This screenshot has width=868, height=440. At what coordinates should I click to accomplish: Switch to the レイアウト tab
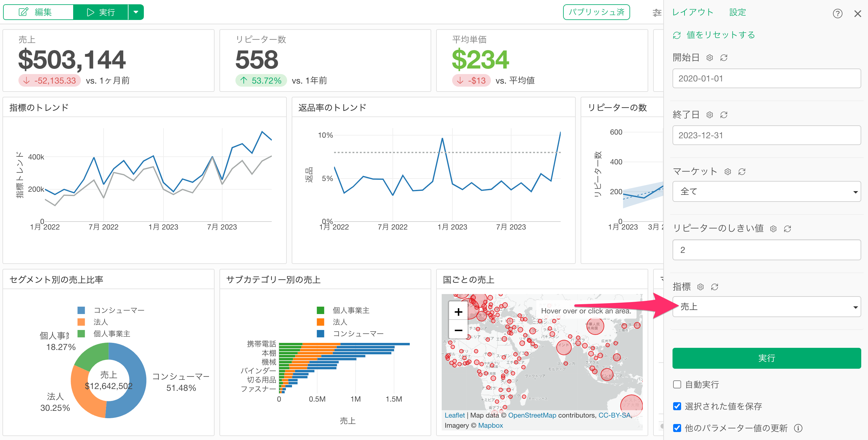(693, 12)
